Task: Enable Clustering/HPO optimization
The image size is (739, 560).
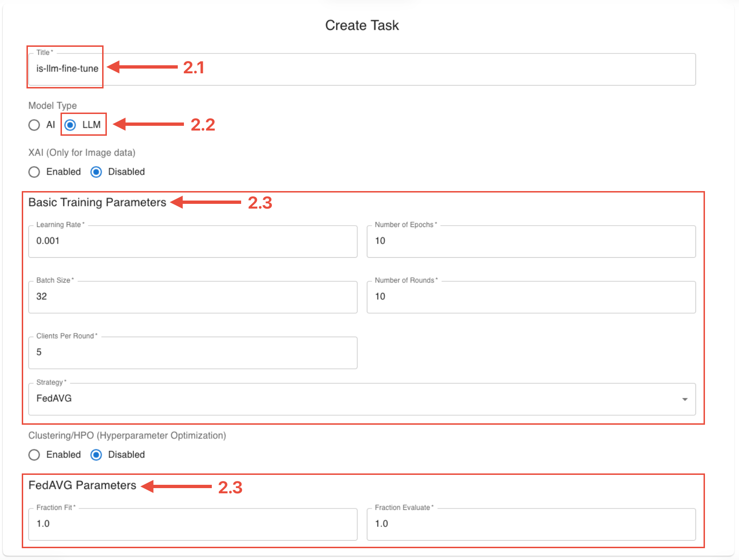Action: click(x=34, y=455)
